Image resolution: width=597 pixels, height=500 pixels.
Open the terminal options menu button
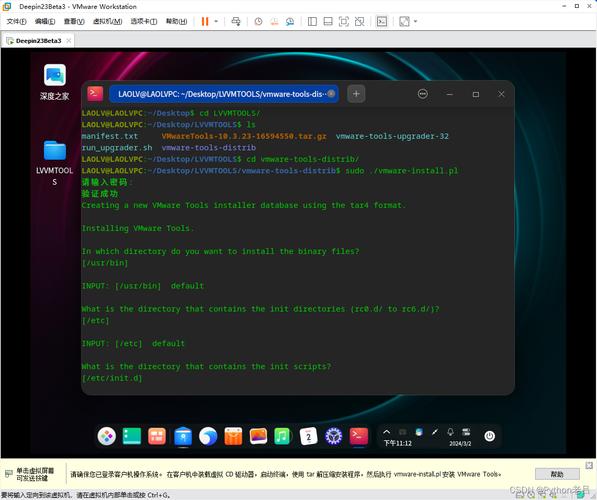pos(423,94)
